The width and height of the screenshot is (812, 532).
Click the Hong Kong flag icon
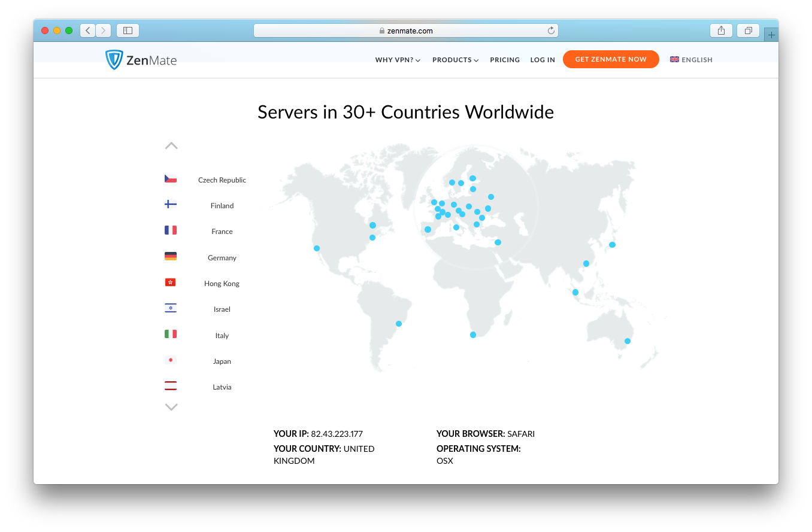click(171, 282)
